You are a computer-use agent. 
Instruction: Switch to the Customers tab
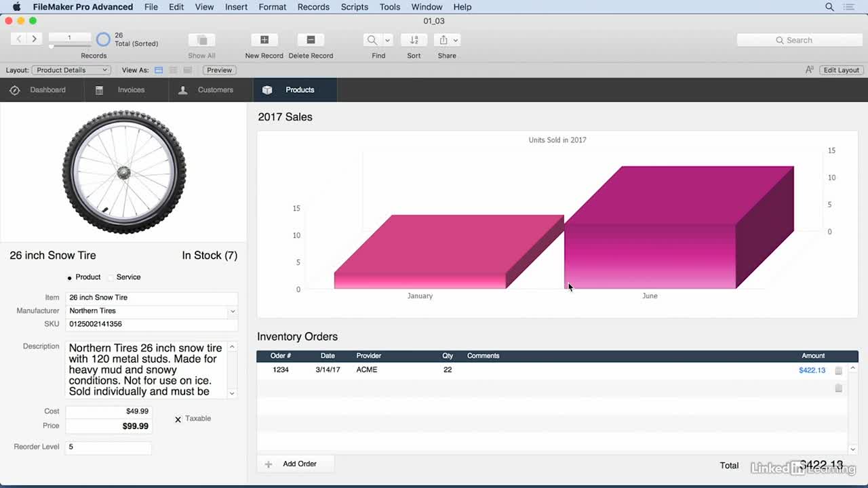click(x=210, y=90)
